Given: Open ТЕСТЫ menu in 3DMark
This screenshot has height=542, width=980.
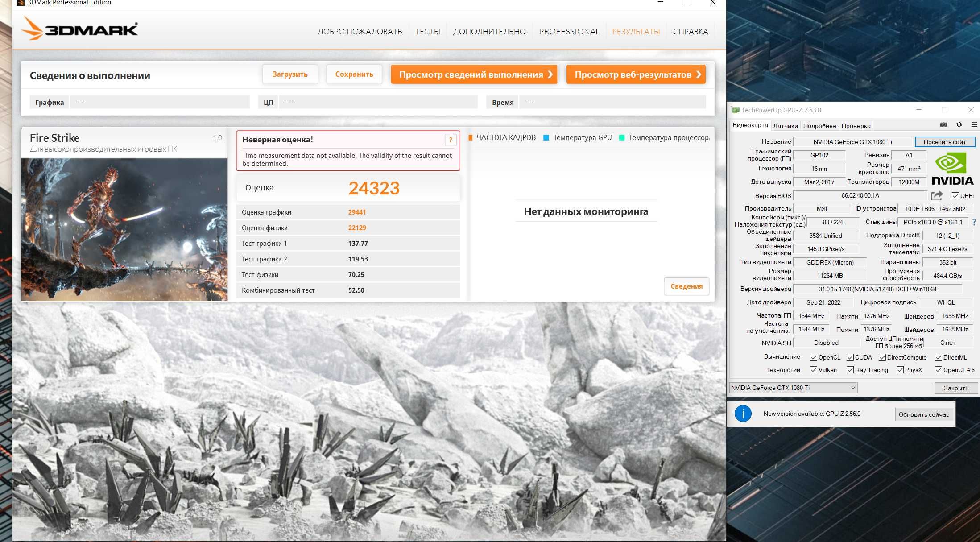Looking at the screenshot, I should (x=428, y=32).
